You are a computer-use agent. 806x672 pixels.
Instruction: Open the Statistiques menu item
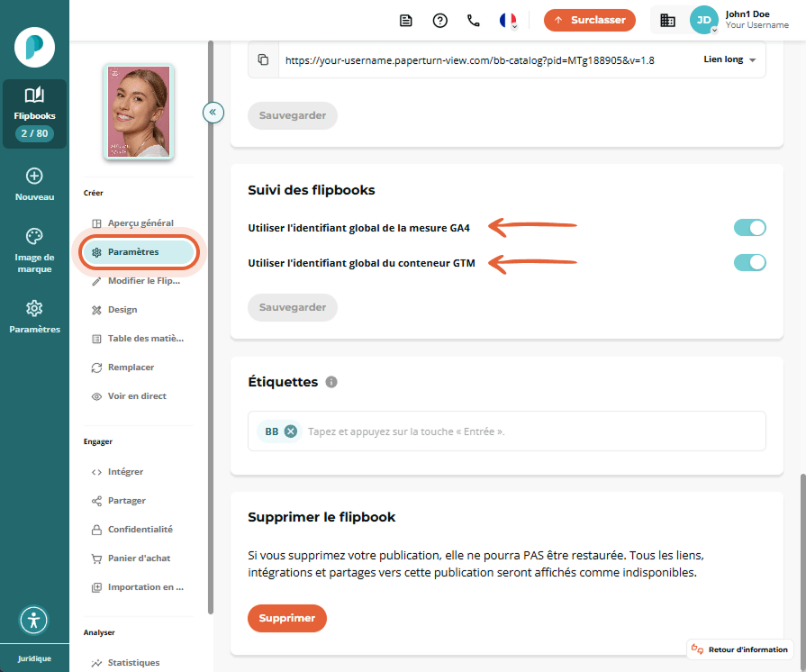[x=139, y=662]
